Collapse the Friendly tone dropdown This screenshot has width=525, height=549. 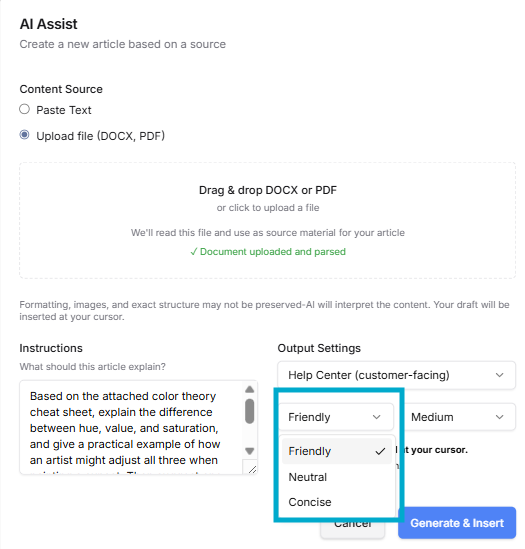[336, 417]
